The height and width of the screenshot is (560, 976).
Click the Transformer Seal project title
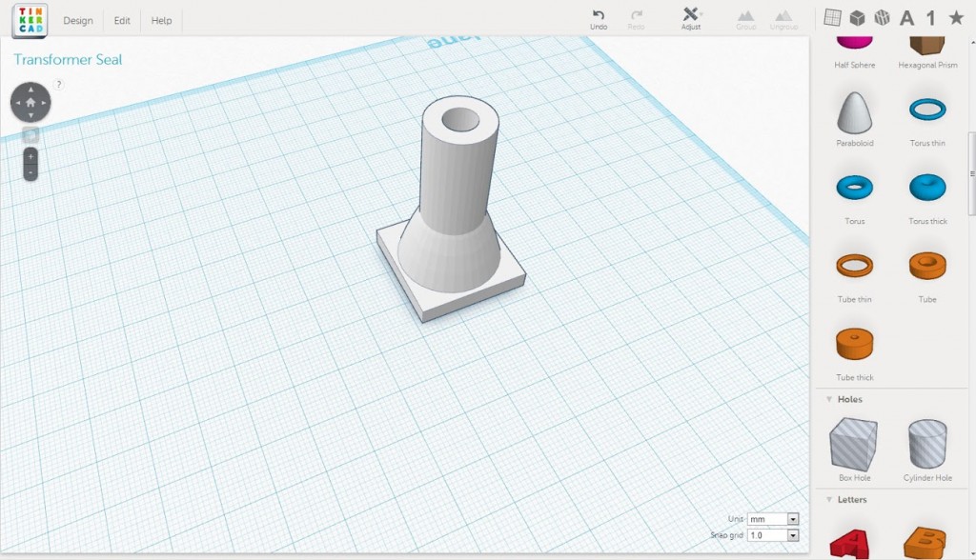(x=68, y=59)
